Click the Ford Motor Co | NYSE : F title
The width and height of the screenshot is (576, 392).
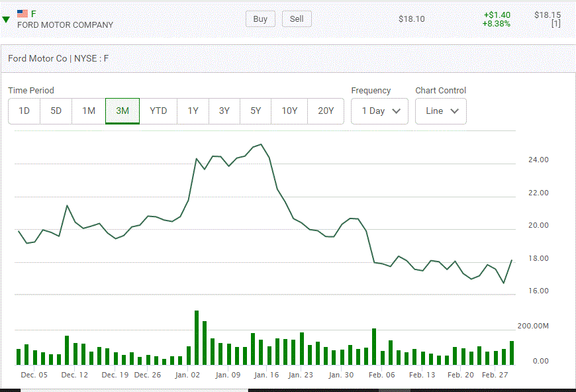click(x=58, y=58)
